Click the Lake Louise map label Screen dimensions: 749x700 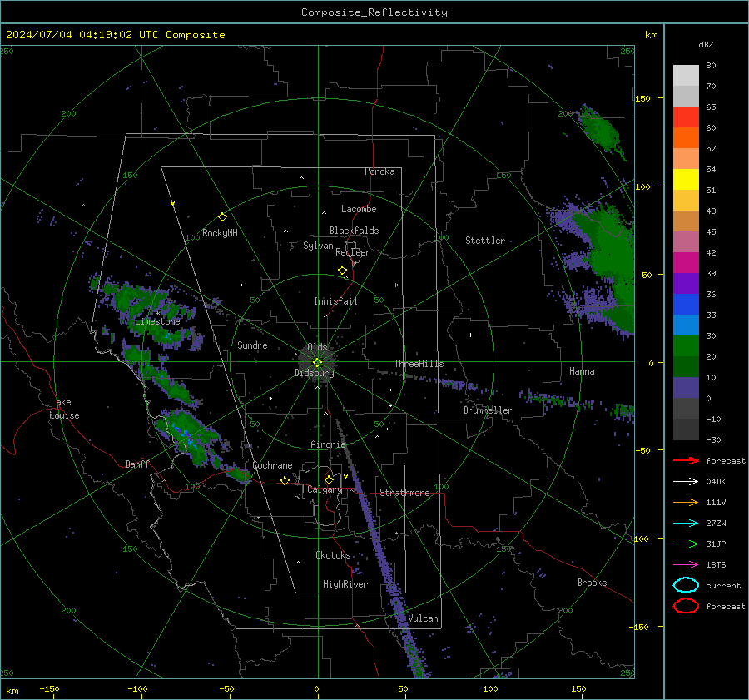pos(64,409)
